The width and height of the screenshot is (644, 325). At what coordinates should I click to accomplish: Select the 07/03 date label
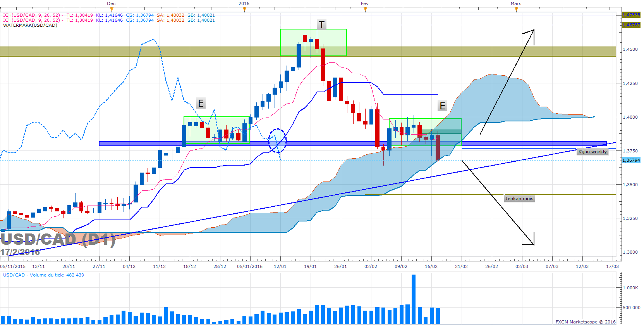tap(552, 266)
